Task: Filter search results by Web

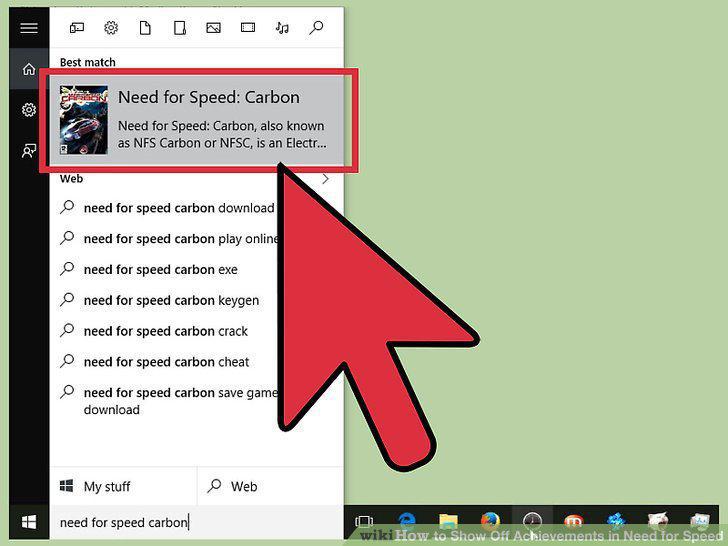Action: (x=316, y=28)
